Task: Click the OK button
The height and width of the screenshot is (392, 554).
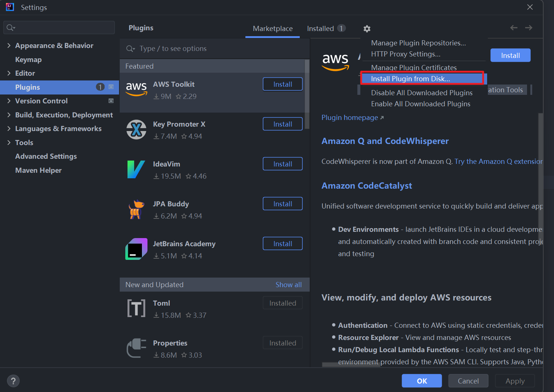Action: (x=422, y=381)
